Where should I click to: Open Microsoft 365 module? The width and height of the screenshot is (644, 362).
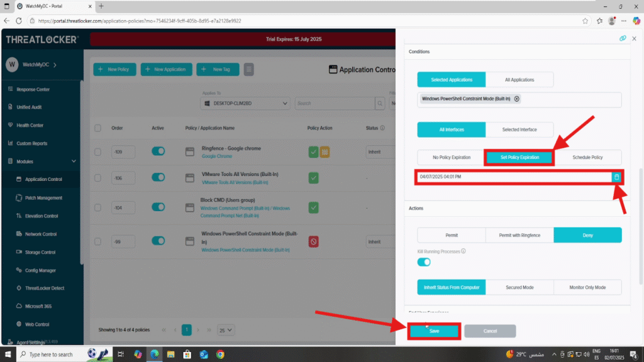(38, 306)
